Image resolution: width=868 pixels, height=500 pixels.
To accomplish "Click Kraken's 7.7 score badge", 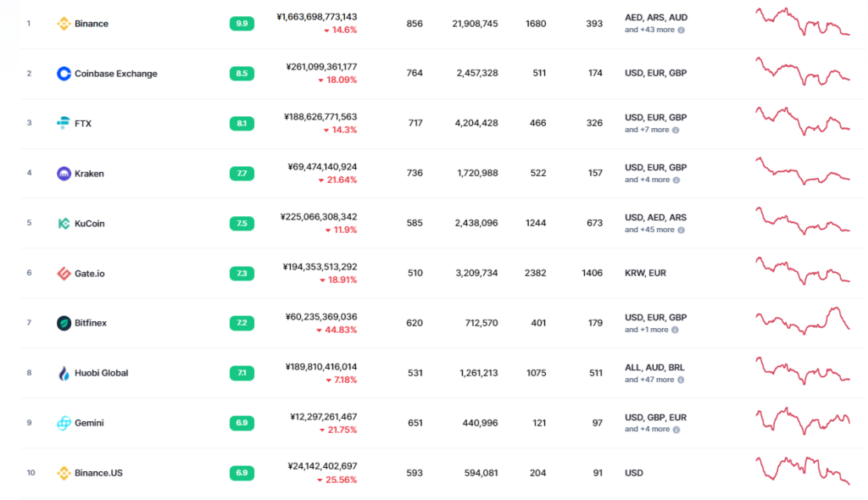I will pos(242,174).
